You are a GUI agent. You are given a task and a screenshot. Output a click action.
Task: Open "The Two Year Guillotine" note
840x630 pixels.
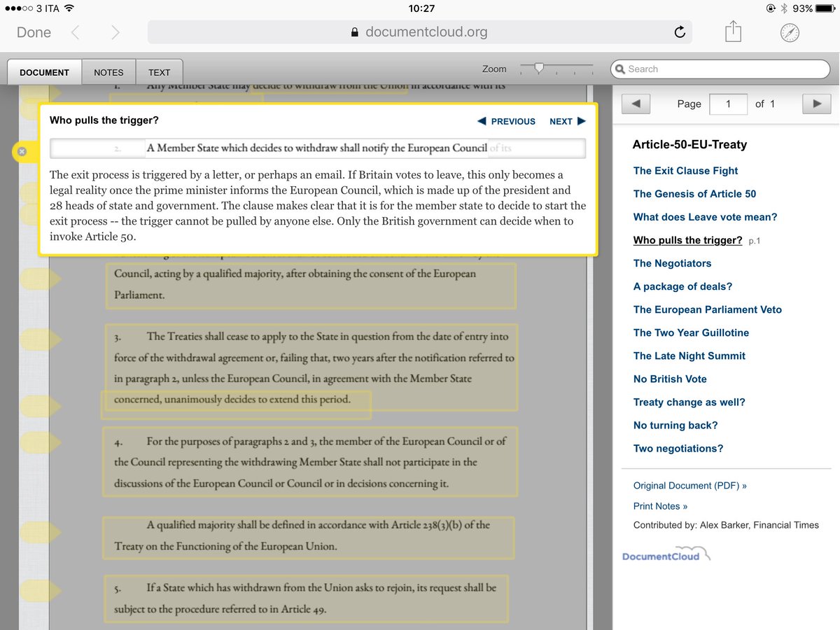(x=691, y=332)
